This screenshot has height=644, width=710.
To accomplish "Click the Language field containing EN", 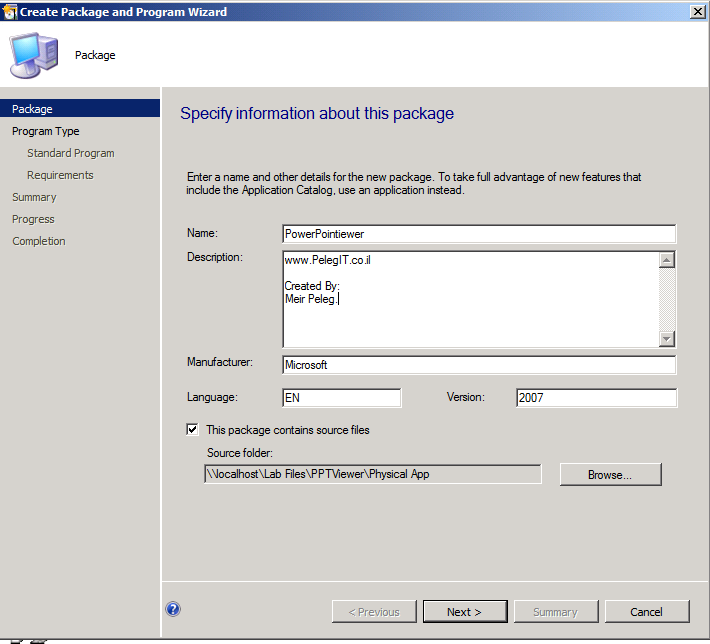I will coord(341,398).
